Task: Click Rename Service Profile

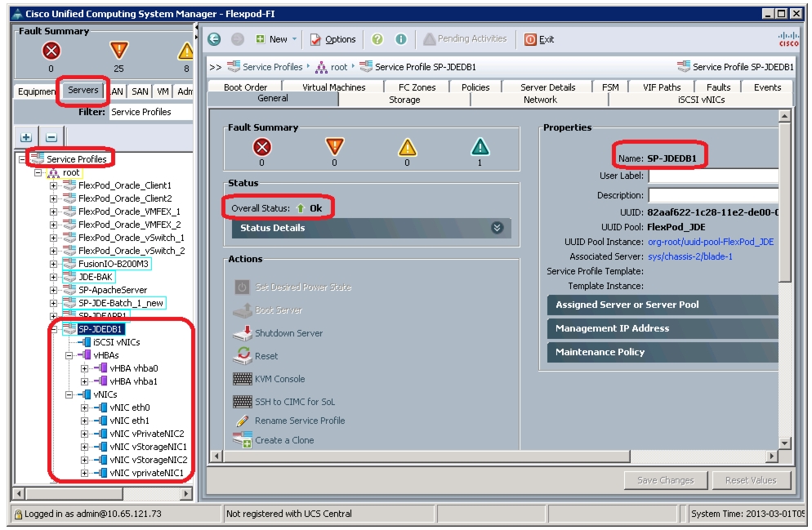Action: [289, 421]
